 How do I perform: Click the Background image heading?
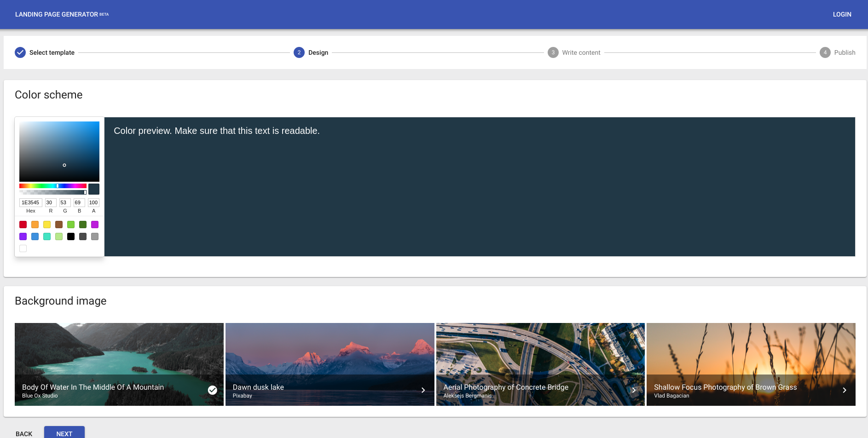click(x=61, y=301)
